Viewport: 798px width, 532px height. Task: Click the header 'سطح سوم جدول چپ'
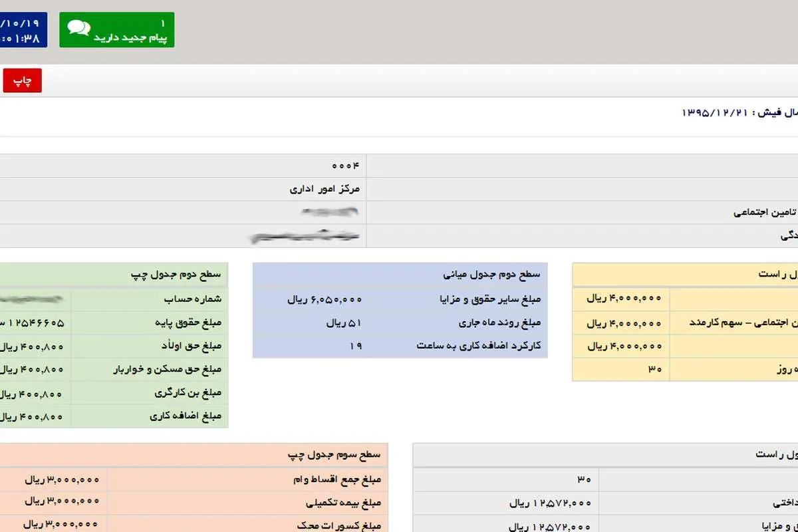(334, 455)
